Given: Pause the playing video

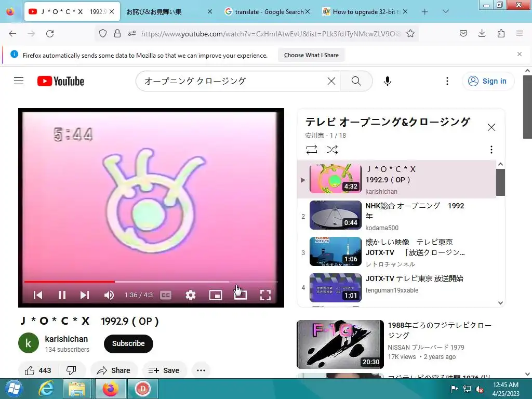Looking at the screenshot, I should click(62, 295).
